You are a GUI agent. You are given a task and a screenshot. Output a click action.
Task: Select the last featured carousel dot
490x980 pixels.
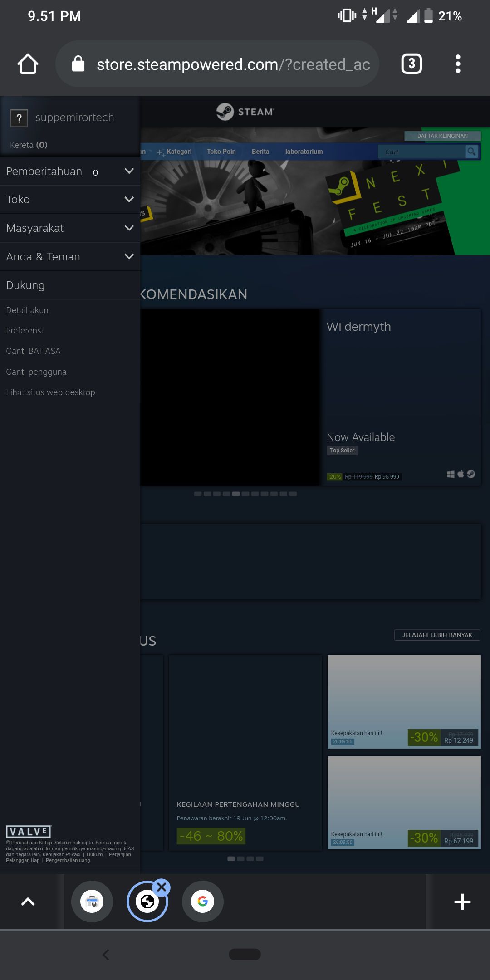pos(293,494)
